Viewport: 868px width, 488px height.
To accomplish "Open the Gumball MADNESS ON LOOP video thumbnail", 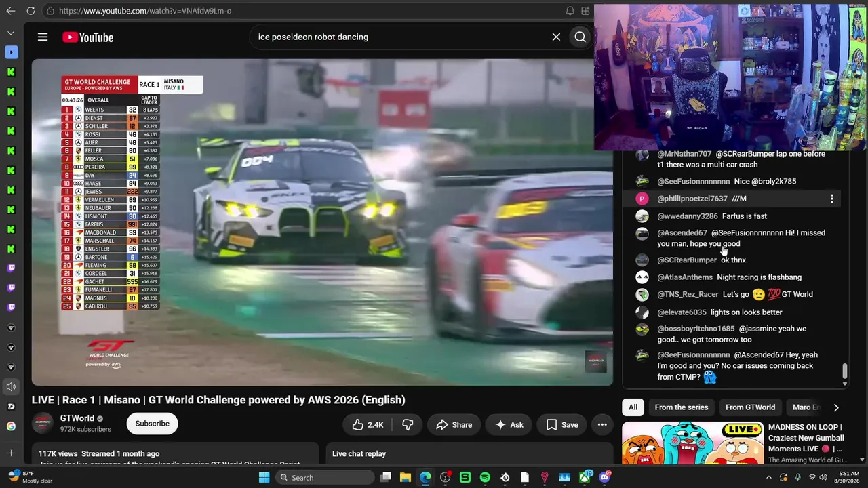I will coord(692,443).
